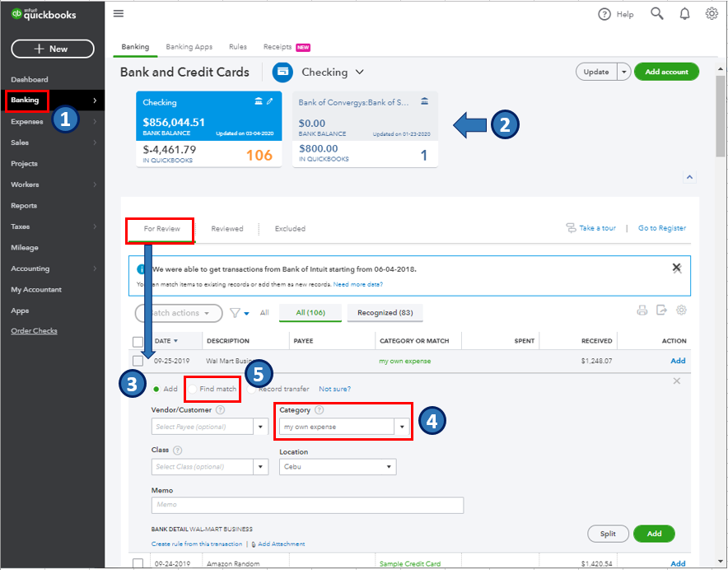Click the Add Attachment paperclip link
Image resolution: width=728 pixels, height=570 pixels.
pyautogui.click(x=278, y=544)
